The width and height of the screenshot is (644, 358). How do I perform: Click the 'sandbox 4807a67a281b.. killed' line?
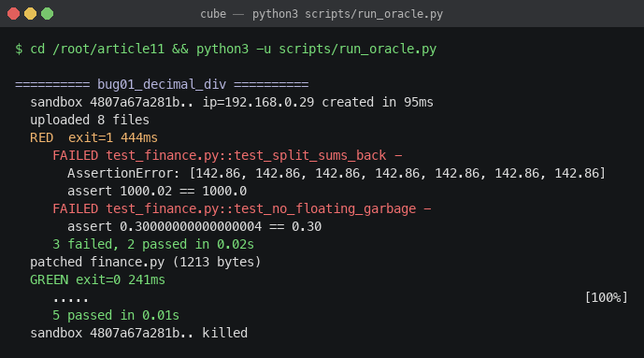point(139,333)
